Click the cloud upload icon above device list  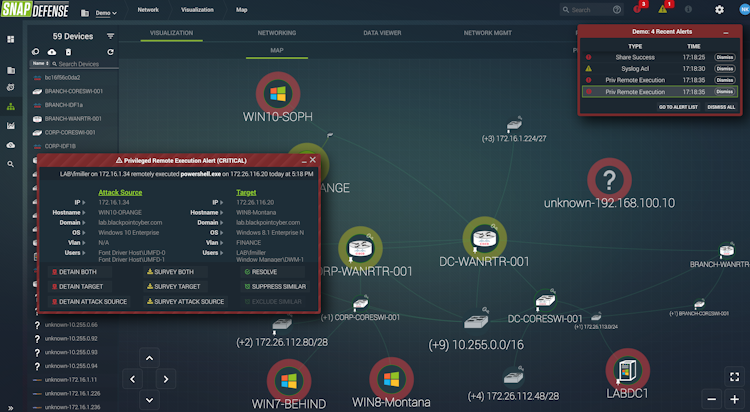click(x=52, y=52)
